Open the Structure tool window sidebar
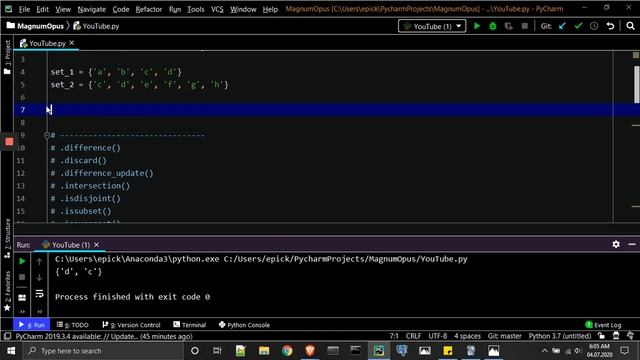This screenshot has height=360, width=640. pos(7,238)
